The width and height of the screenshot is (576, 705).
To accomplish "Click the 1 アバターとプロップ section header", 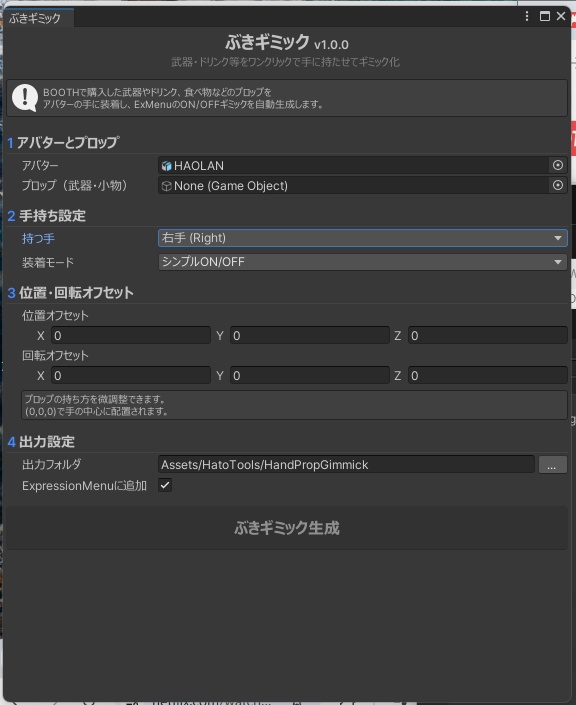I will point(63,143).
